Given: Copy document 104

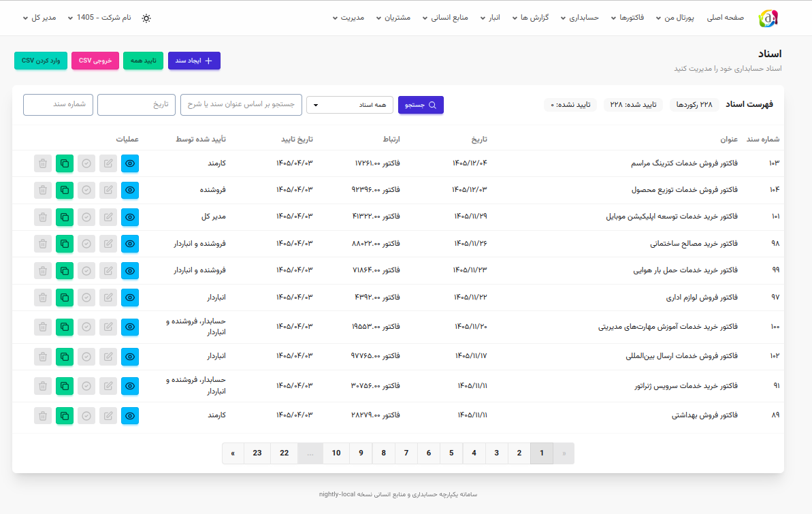Looking at the screenshot, I should [65, 190].
